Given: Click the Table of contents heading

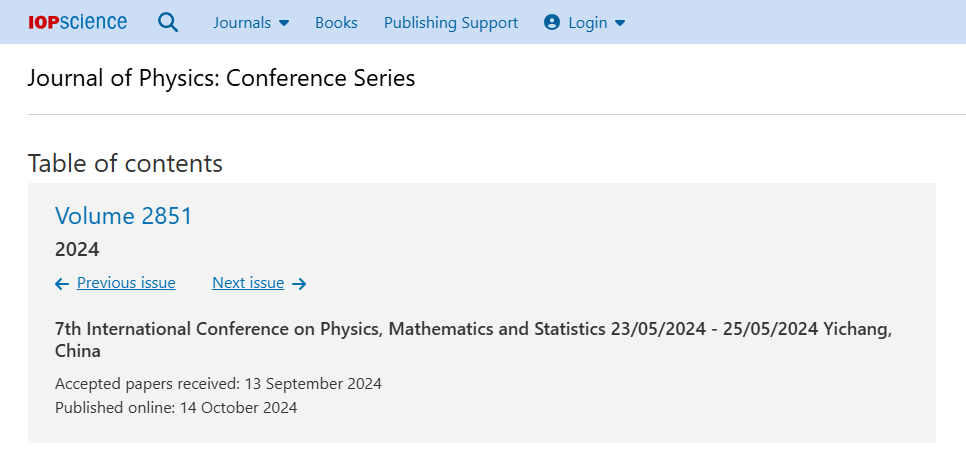Looking at the screenshot, I should [x=125, y=163].
